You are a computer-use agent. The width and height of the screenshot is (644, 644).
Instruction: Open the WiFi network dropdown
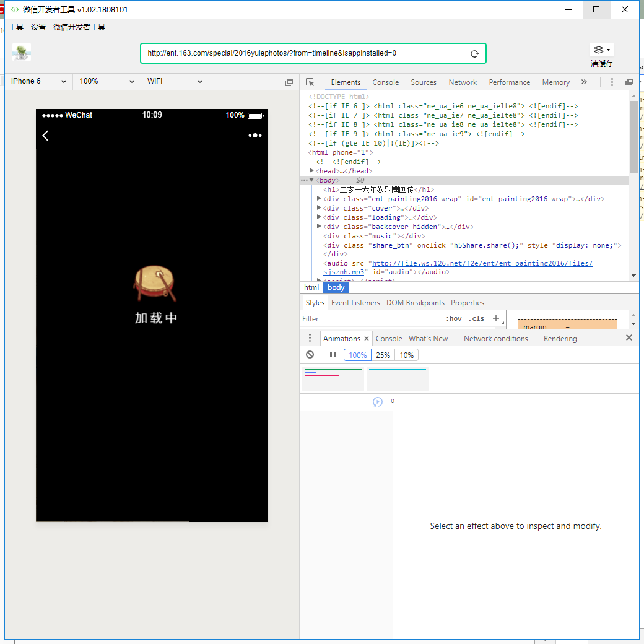(x=175, y=81)
